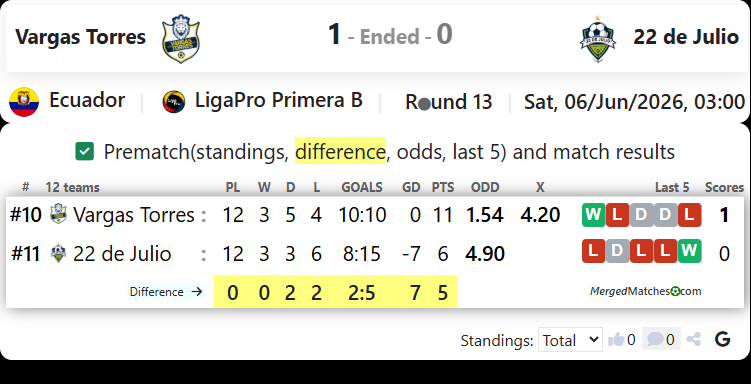Open the Standings Total dropdown
Image resolution: width=751 pixels, height=384 pixels.
tap(570, 340)
